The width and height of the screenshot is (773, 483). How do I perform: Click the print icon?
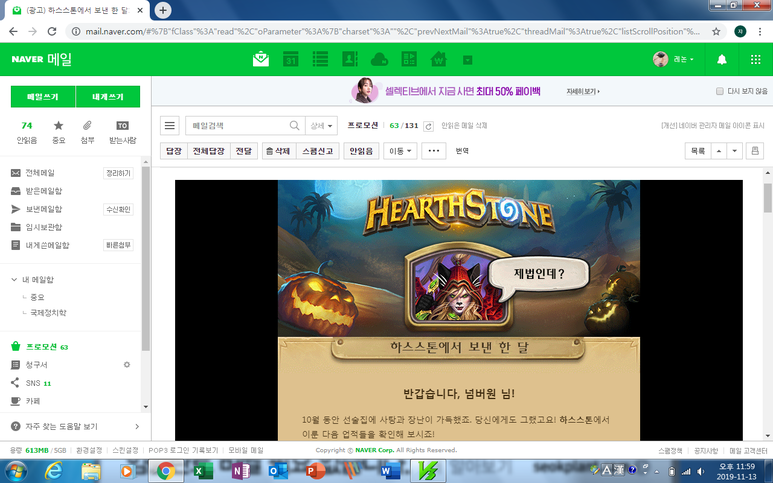tap(755, 151)
